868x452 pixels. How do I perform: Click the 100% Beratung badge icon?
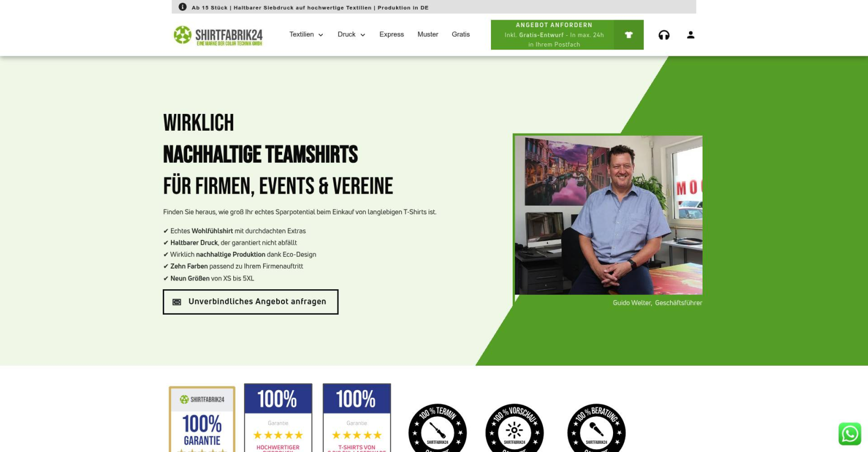click(x=596, y=429)
